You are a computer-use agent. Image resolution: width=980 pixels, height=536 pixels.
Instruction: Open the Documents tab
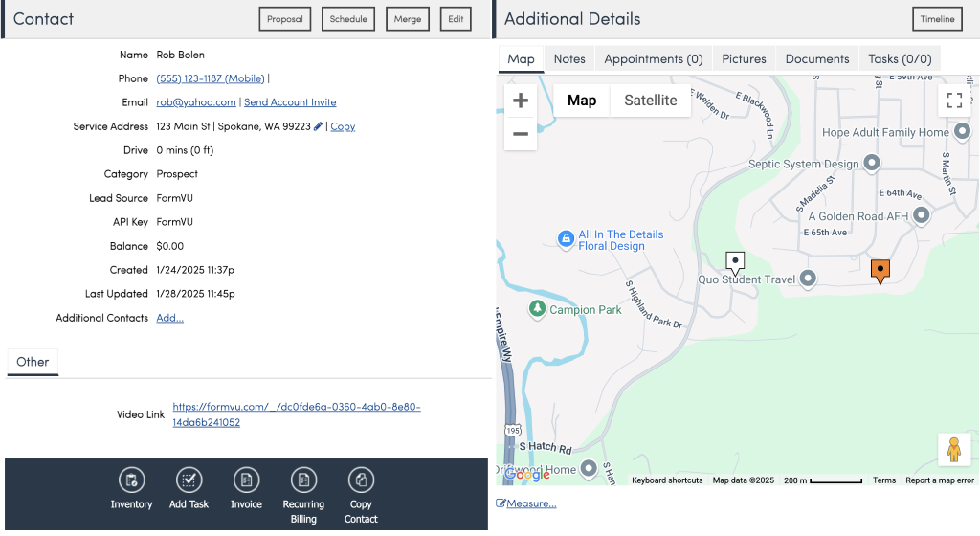click(817, 58)
